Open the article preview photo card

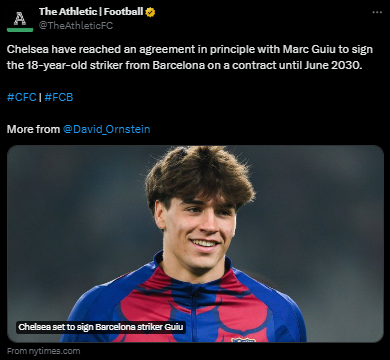pos(195,244)
